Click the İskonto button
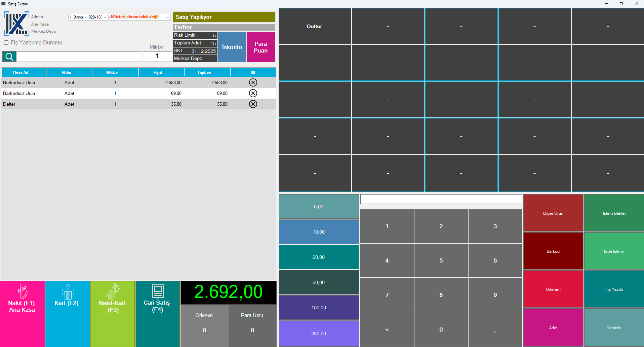Image resolution: width=644 pixels, height=347 pixels. click(x=232, y=47)
